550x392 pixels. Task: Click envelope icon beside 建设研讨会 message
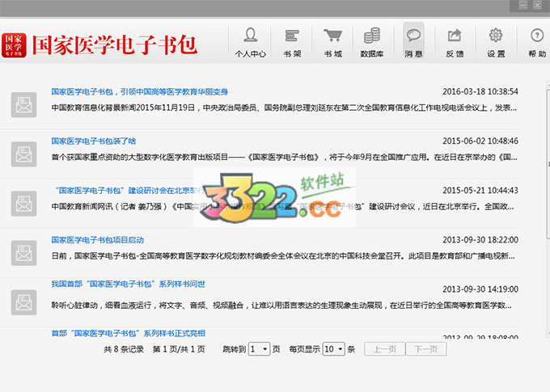(x=23, y=204)
